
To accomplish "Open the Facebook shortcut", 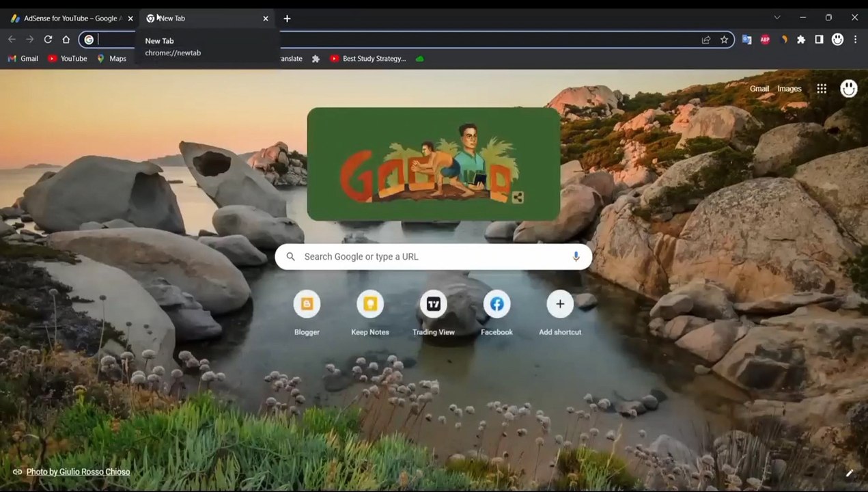I will (496, 313).
